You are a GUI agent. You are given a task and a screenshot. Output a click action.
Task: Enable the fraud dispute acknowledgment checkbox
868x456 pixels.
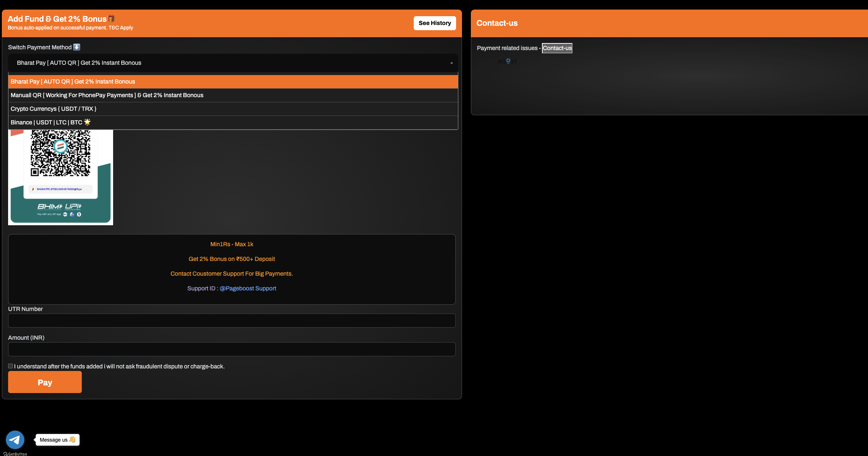[10, 365]
